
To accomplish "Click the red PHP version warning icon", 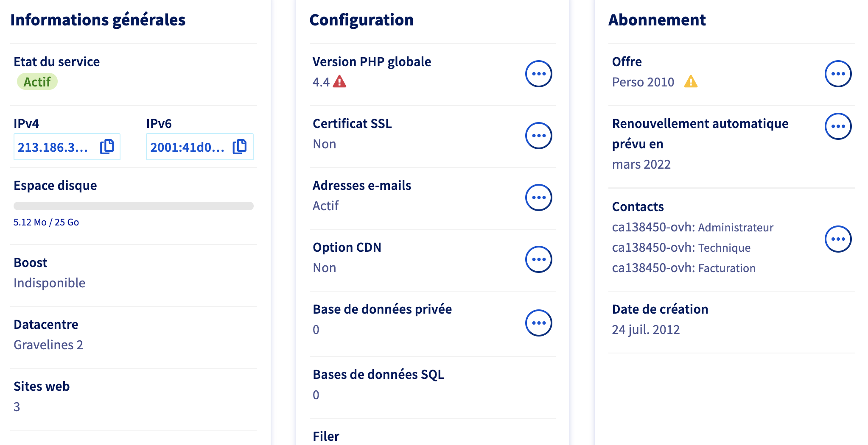I will [x=339, y=81].
